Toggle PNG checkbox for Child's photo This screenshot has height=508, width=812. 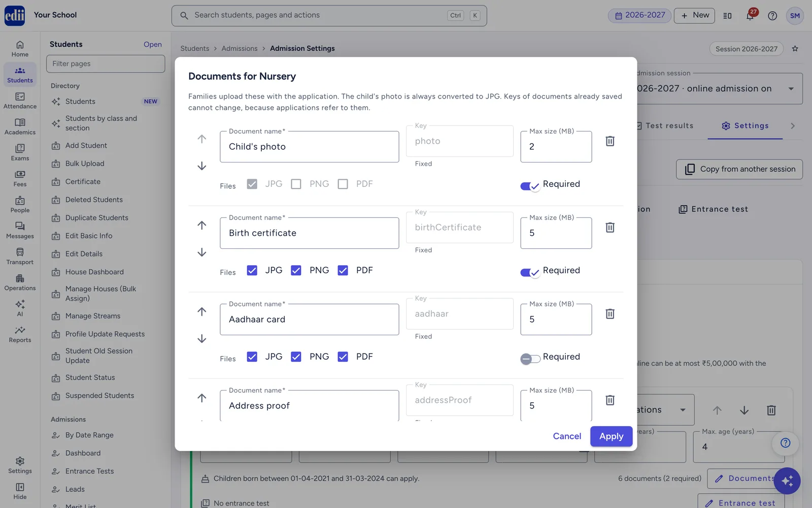point(296,184)
